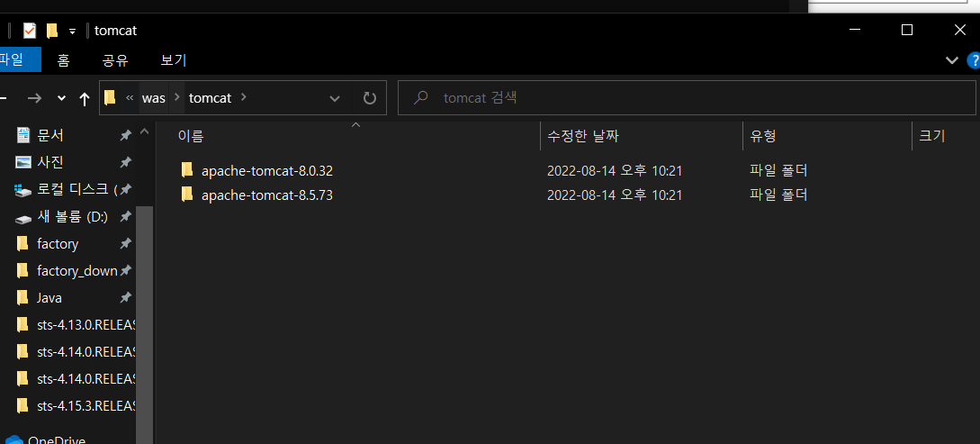Click folder icon of apache-tomcat-8.5.73

pos(186,195)
